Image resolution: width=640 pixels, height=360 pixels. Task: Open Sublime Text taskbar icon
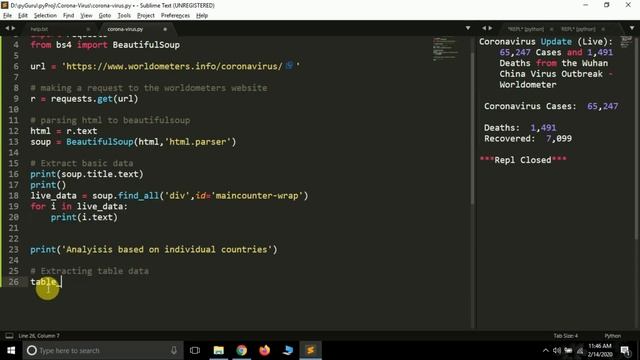[x=311, y=350]
